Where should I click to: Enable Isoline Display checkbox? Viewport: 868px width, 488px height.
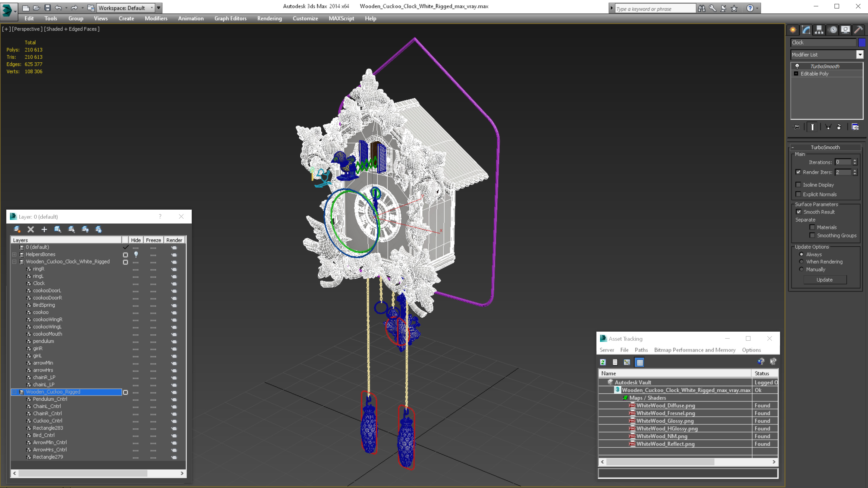tap(798, 185)
